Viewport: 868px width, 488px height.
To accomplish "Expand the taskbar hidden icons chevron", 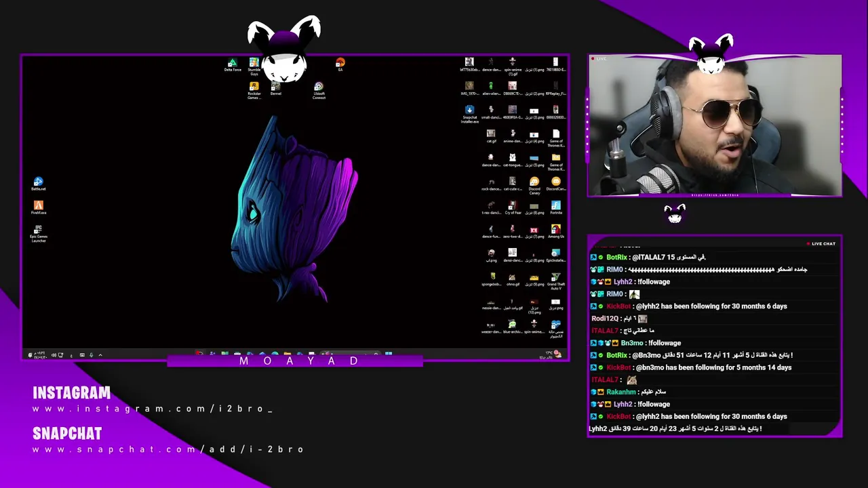I will (x=100, y=355).
